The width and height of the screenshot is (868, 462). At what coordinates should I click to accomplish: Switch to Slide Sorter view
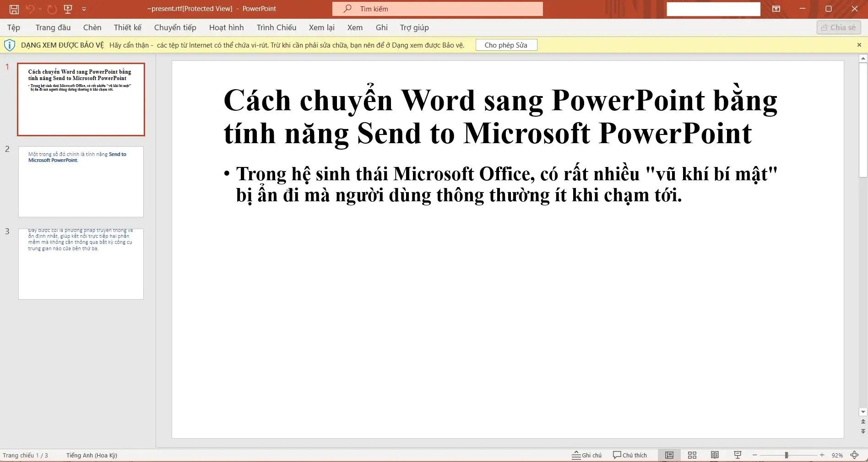pos(692,455)
